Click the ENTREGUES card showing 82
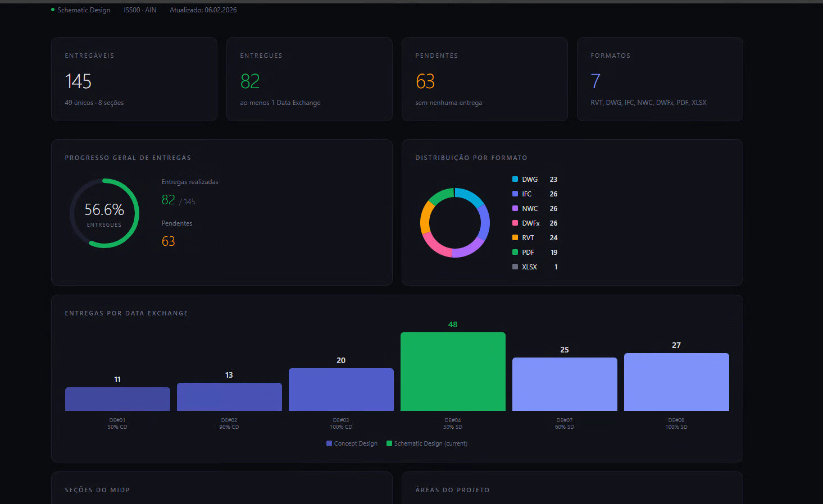823x504 pixels. click(309, 79)
